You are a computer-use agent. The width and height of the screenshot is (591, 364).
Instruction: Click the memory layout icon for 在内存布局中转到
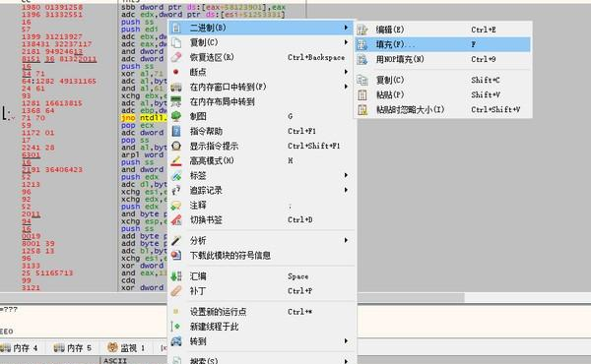[x=176, y=101]
